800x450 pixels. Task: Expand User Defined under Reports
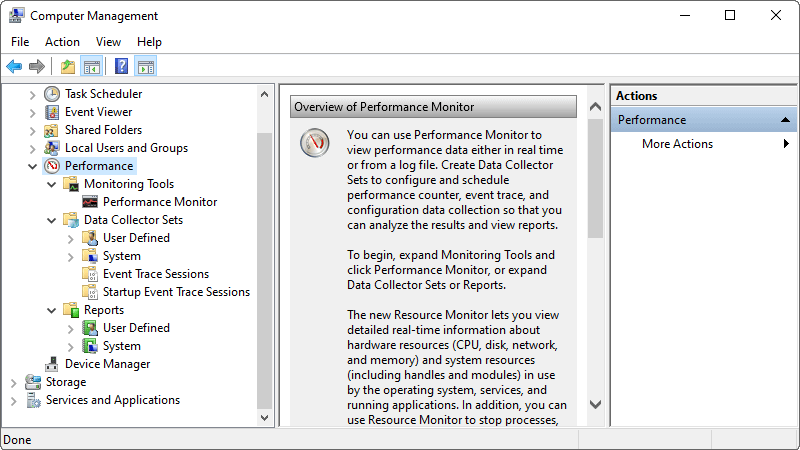click(x=70, y=328)
